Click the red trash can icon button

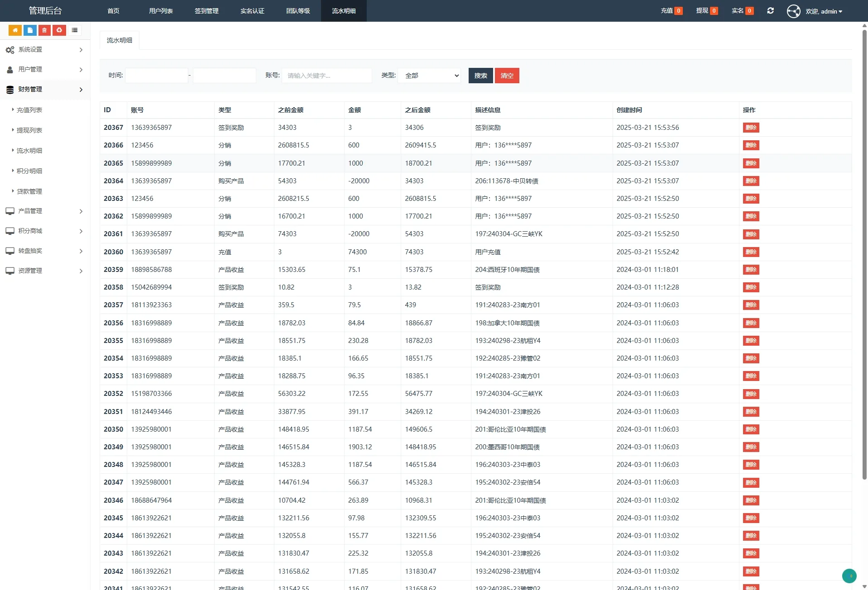(44, 30)
